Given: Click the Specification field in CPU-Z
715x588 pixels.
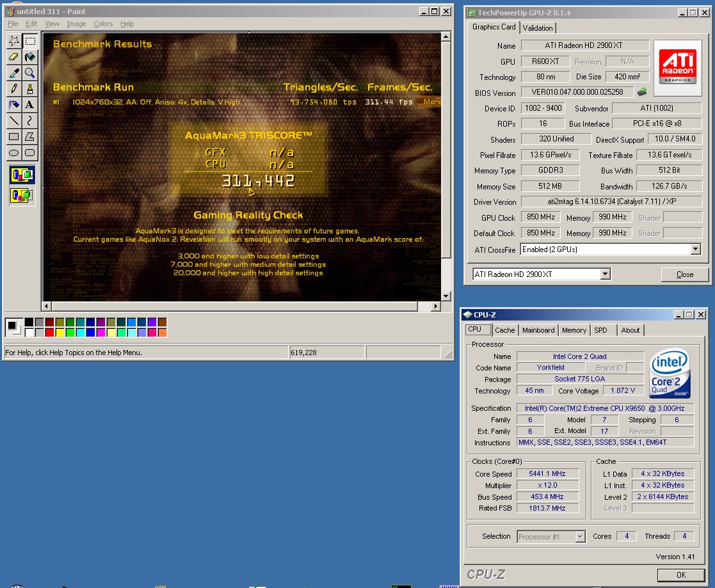Looking at the screenshot, I should (x=605, y=408).
